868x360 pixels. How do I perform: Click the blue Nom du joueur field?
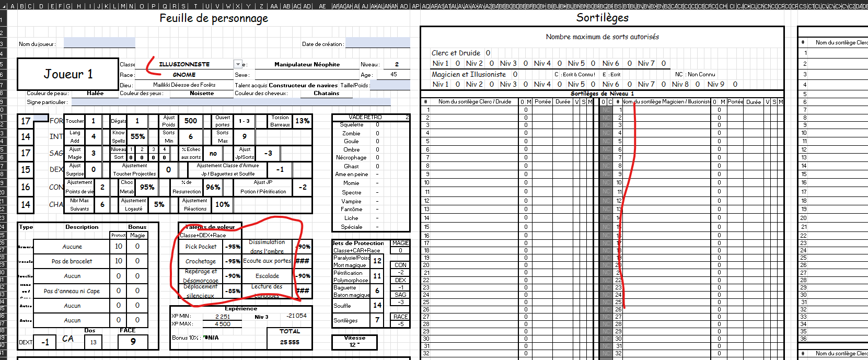pyautogui.click(x=99, y=43)
